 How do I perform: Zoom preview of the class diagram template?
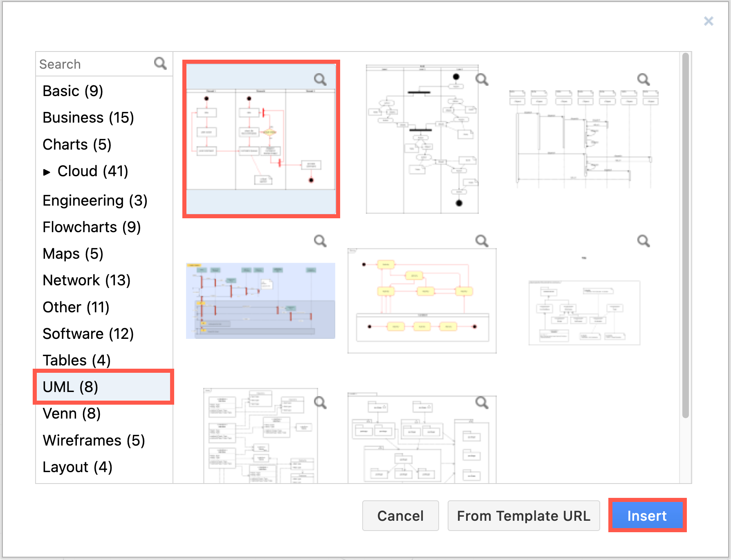click(x=321, y=403)
